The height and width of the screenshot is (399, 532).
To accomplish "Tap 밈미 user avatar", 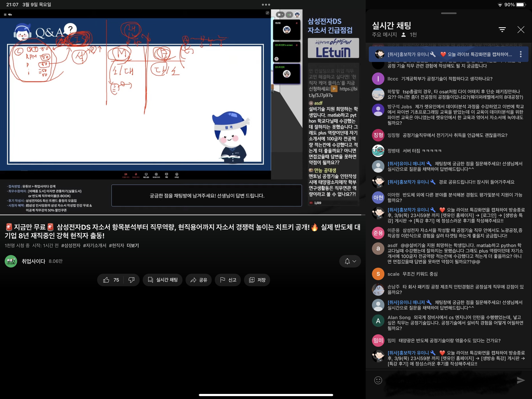I will point(378,340).
